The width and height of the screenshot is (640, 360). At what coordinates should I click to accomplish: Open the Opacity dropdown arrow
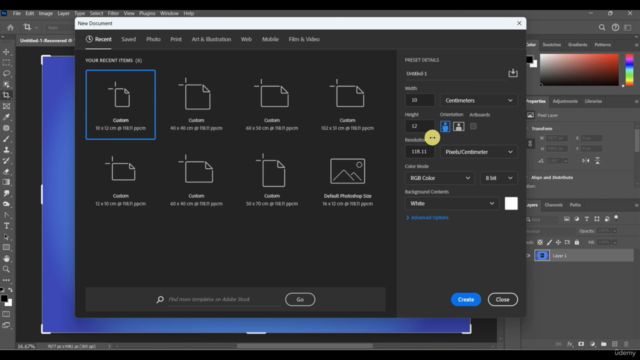point(614,231)
